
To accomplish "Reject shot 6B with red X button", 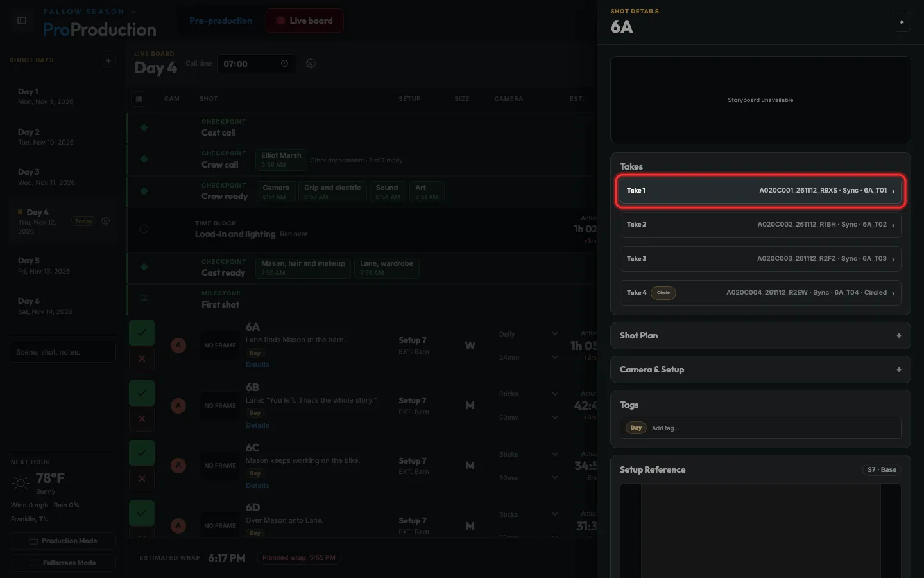I will point(142,419).
